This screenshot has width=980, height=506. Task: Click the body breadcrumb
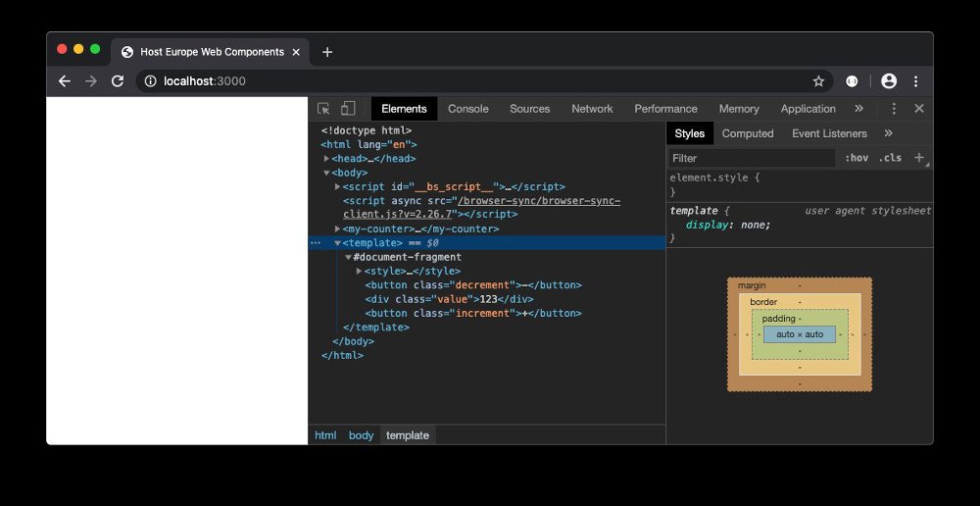(361, 435)
